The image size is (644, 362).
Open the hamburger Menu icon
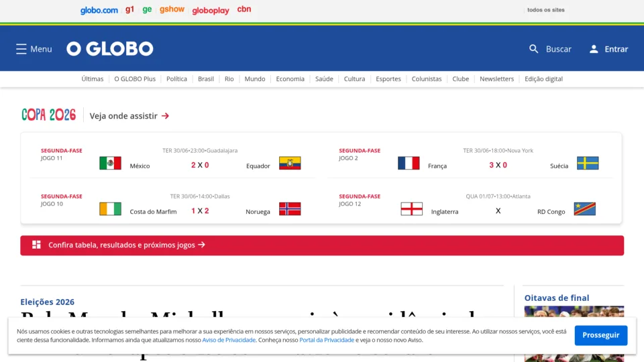point(21,49)
